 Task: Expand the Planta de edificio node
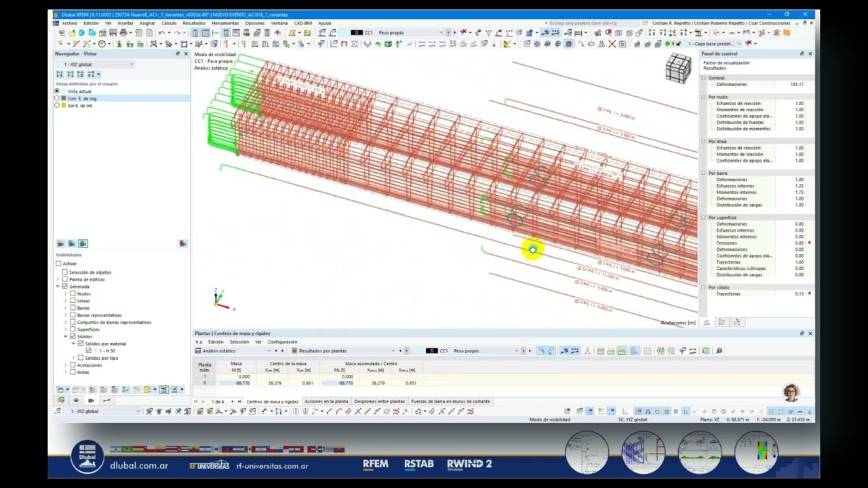click(x=58, y=279)
